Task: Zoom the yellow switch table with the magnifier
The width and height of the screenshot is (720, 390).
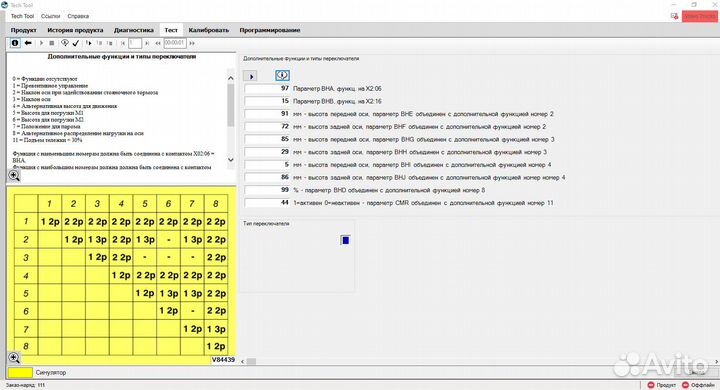Action: 14,358
